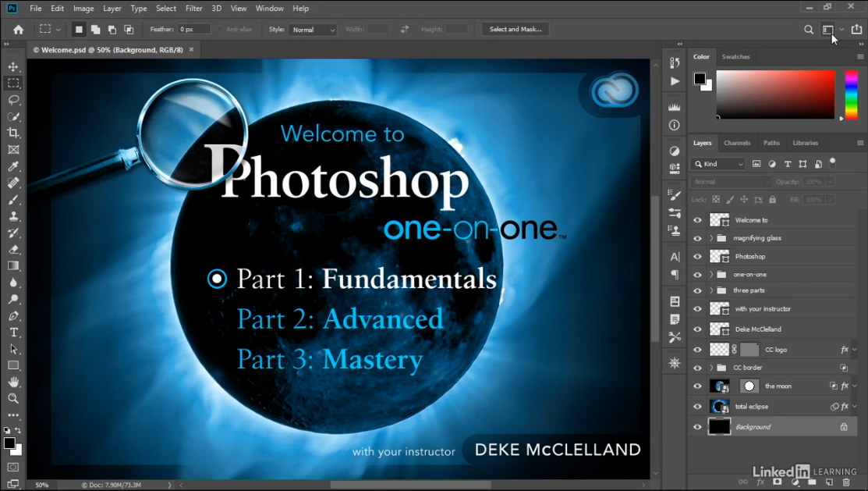Select the Frame tool
The height and width of the screenshot is (491, 868).
[13, 150]
